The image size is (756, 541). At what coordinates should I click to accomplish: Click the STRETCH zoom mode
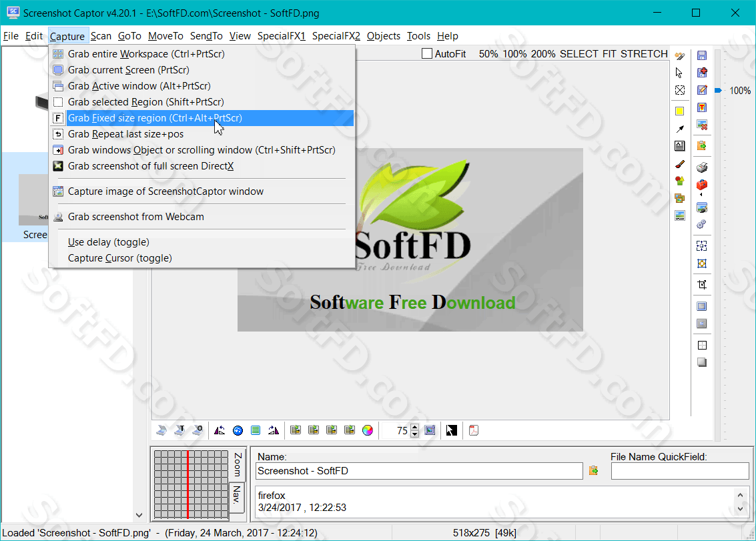click(x=644, y=54)
